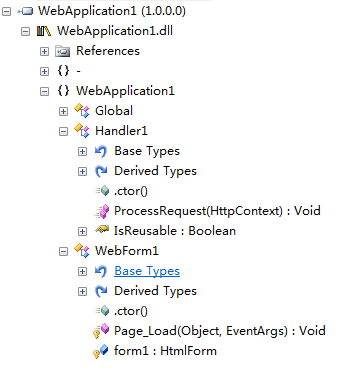Select the WebApplication1 namespace label
Viewport: 360px width, 375px height.
click(125, 91)
